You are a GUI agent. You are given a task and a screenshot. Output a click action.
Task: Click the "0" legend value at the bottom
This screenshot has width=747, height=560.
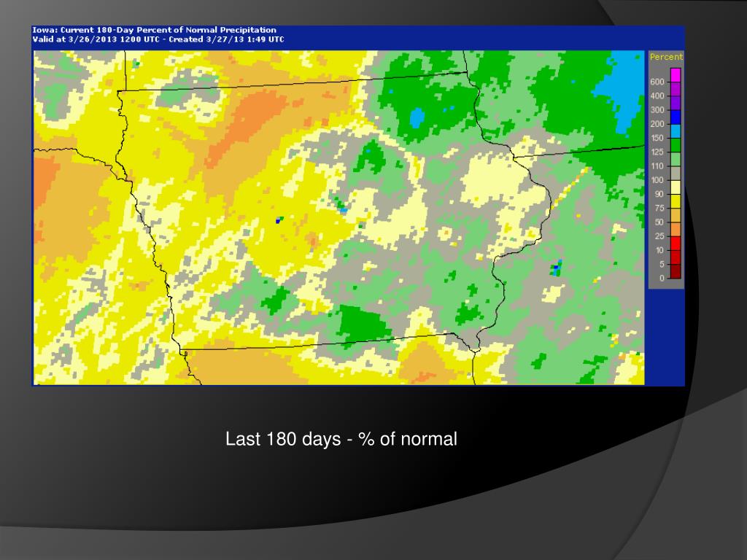(662, 278)
